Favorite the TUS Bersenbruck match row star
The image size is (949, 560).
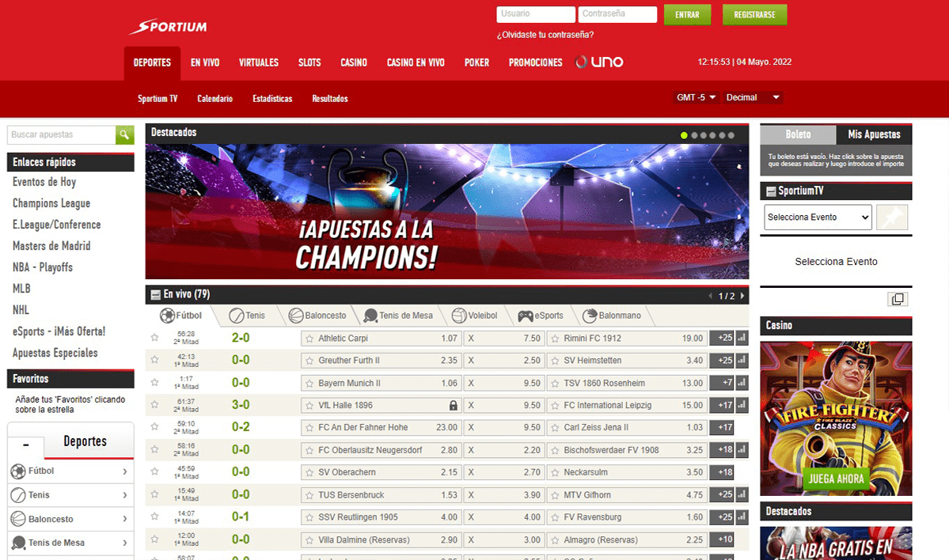(x=155, y=494)
